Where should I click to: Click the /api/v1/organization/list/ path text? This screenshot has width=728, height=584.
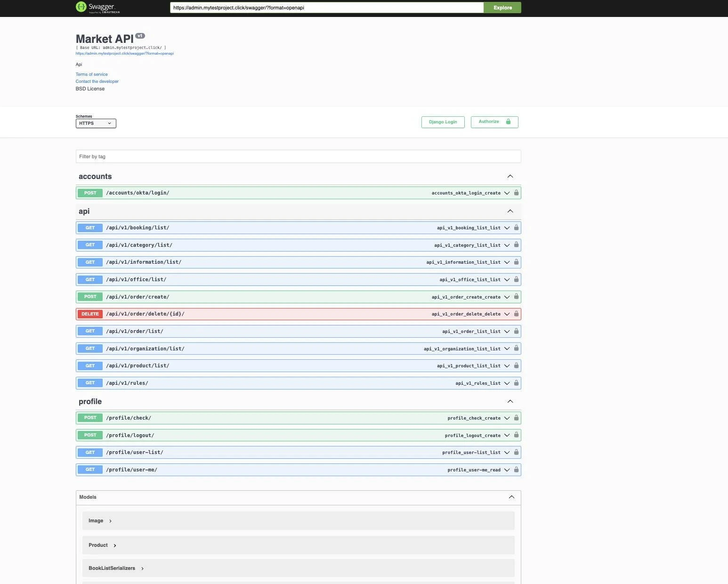145,349
